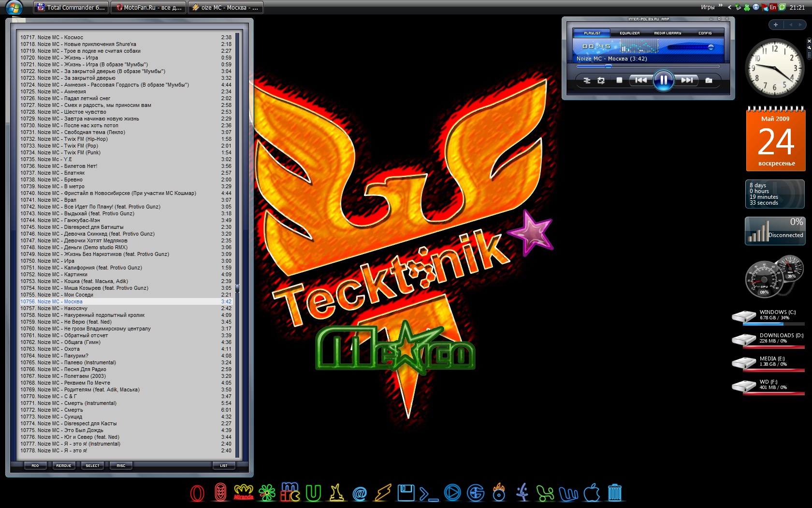Image resolution: width=812 pixels, height=508 pixels.
Task: Select track 10778 Noize MC - Я - это я!
Action: click(126, 450)
